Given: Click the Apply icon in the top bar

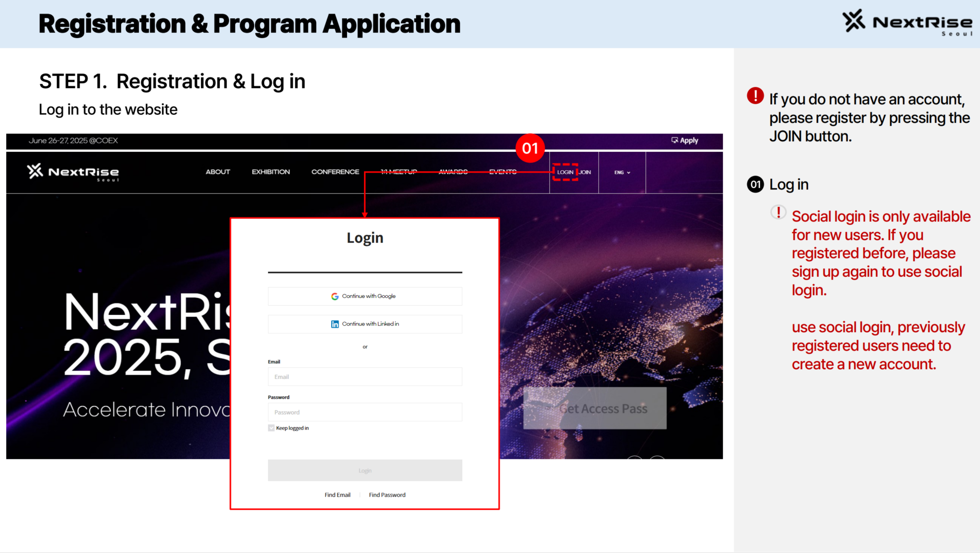Looking at the screenshot, I should coord(674,140).
